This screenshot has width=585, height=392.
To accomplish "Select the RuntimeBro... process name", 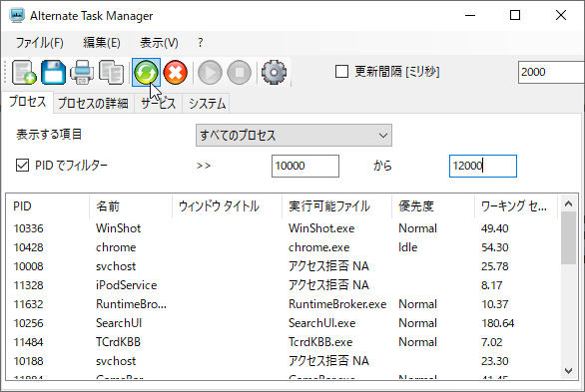I will [131, 304].
